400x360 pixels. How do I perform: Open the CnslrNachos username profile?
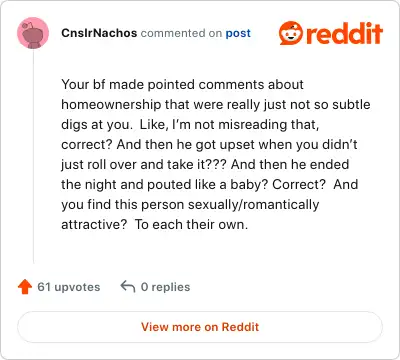(99, 33)
